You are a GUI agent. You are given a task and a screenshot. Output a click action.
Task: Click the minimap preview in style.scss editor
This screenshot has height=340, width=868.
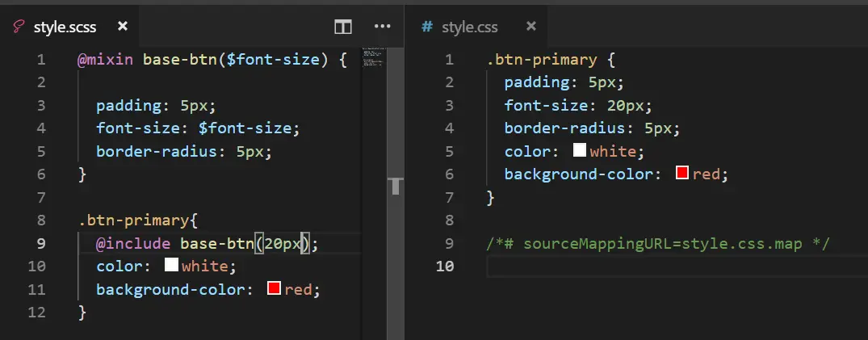[372, 57]
